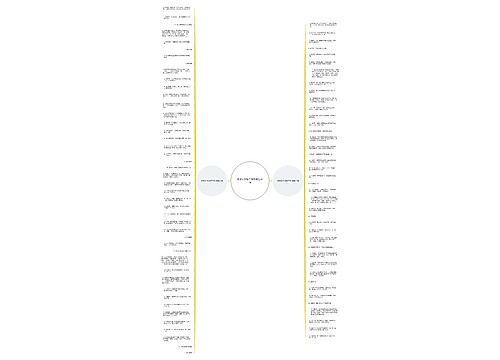Select the four-line paragraph leaf near the left branch top
Image resolution: width=500 pixels, height=360 pixels.
(x=176, y=33)
